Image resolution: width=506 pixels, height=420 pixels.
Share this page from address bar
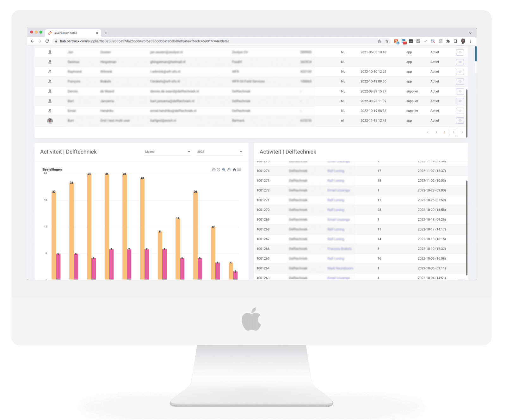pos(379,41)
